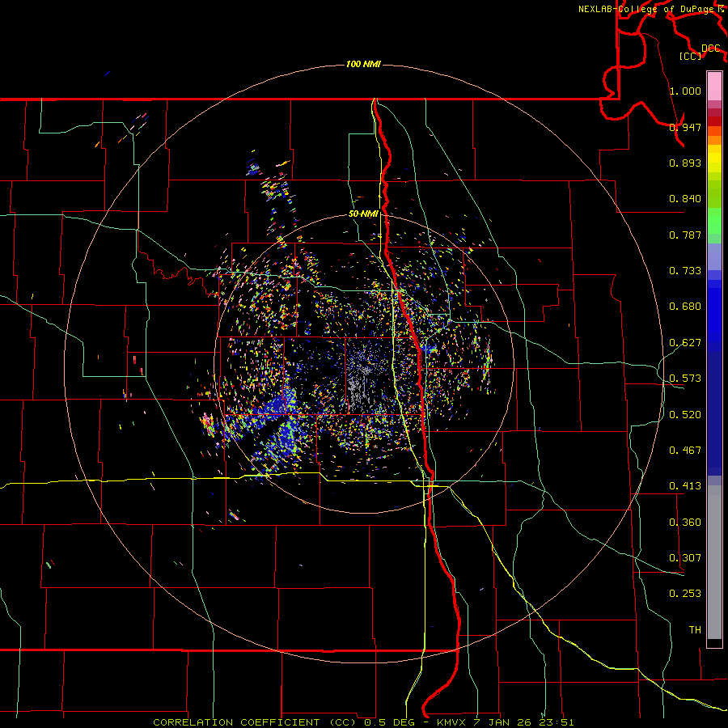Click the 0.733 scale value

[685, 271]
